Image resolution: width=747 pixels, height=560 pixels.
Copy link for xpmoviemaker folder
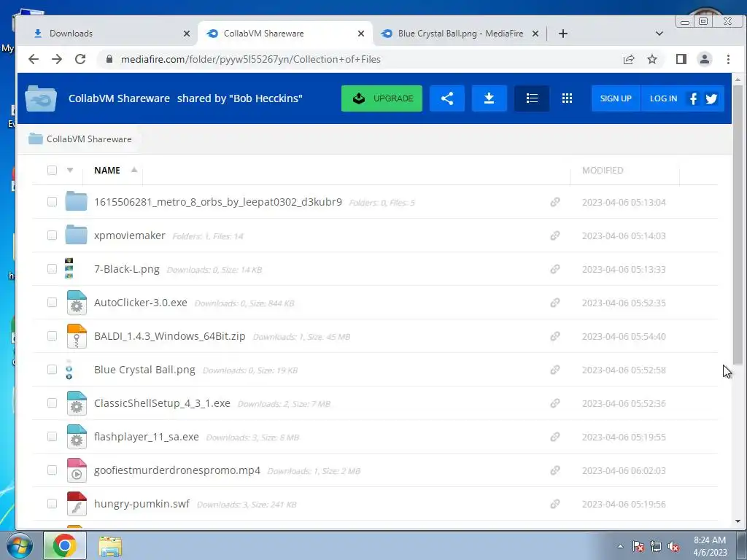(x=555, y=236)
